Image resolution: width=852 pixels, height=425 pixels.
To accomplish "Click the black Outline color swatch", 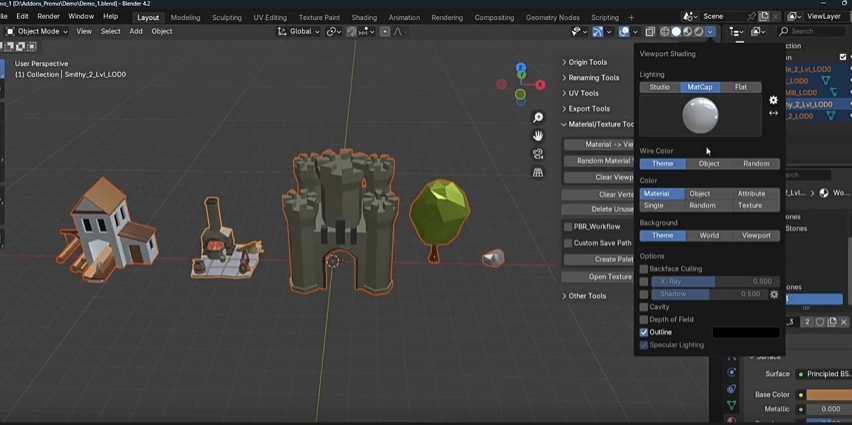I will coord(745,332).
